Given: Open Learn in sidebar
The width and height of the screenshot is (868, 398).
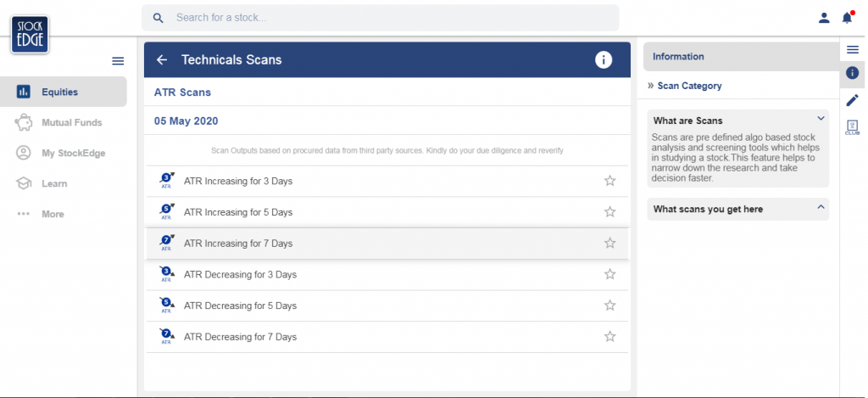Looking at the screenshot, I should click(63, 183).
